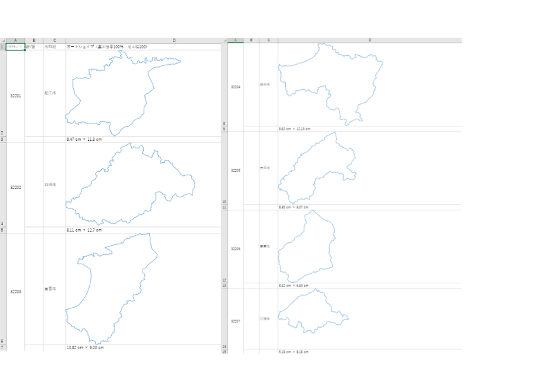The image size is (549, 392).
Task: Click Select All corner in right sheet
Action: [225, 40]
